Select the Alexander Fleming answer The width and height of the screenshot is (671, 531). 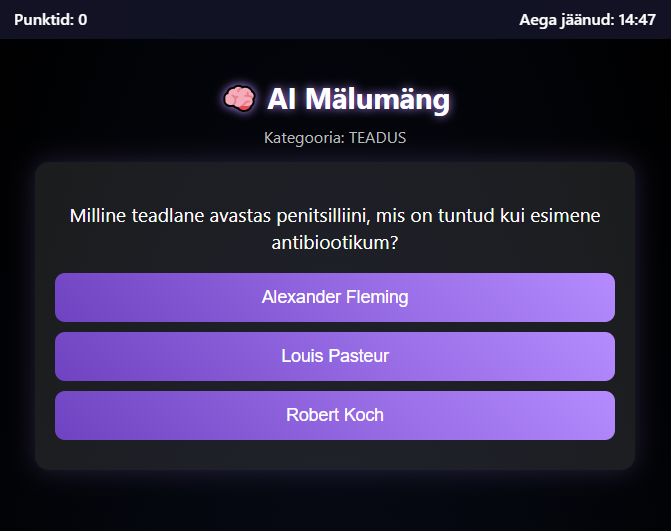[335, 297]
